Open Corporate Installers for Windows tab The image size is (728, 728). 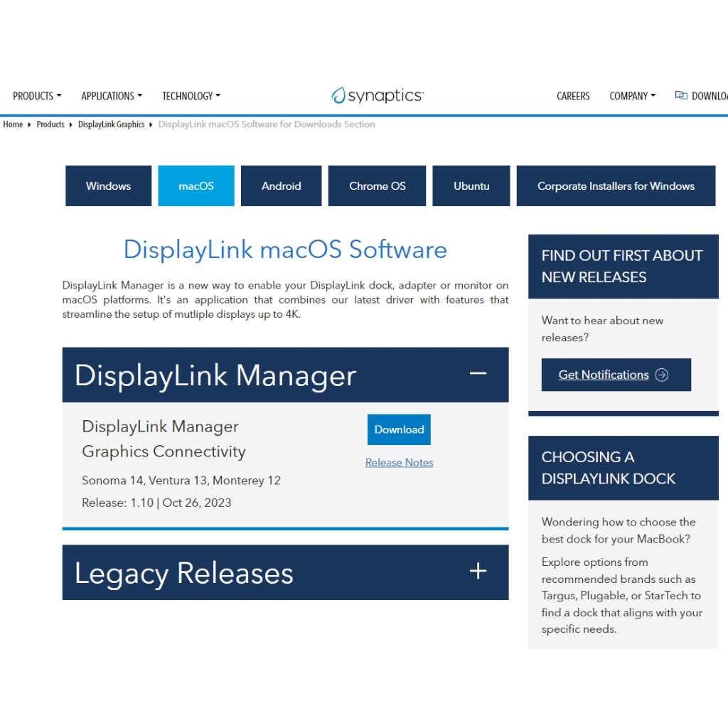(616, 186)
